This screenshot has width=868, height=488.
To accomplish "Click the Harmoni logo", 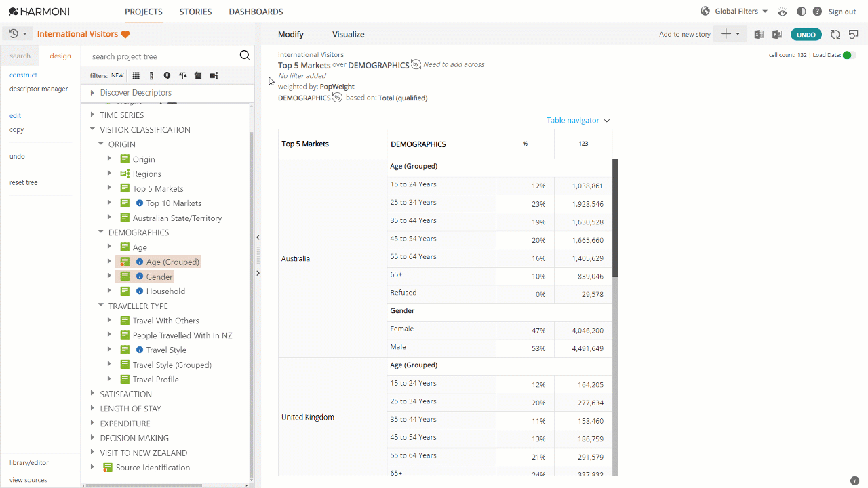I will 39,12.
